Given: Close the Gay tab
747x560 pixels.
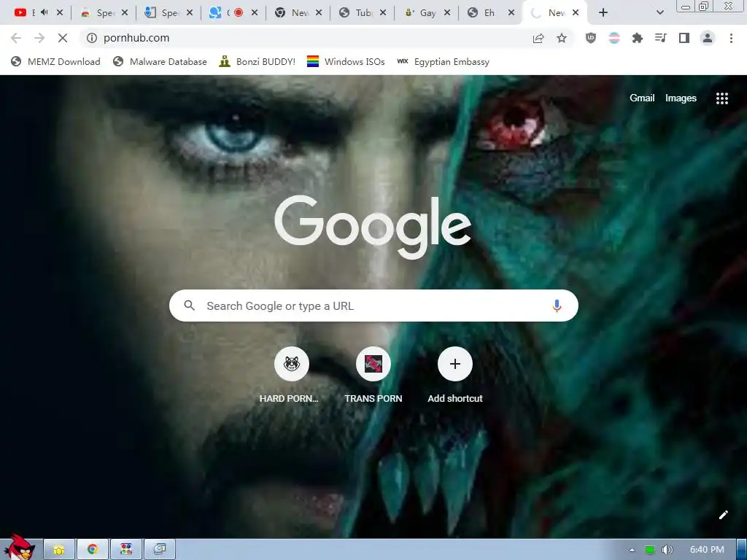Looking at the screenshot, I should coord(447,13).
